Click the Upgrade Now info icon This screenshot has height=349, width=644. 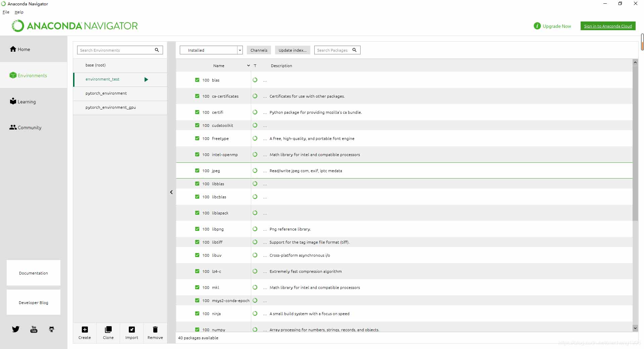(x=537, y=26)
